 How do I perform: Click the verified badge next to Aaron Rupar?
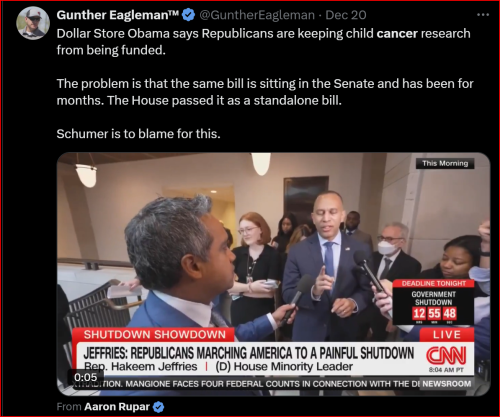click(x=159, y=407)
